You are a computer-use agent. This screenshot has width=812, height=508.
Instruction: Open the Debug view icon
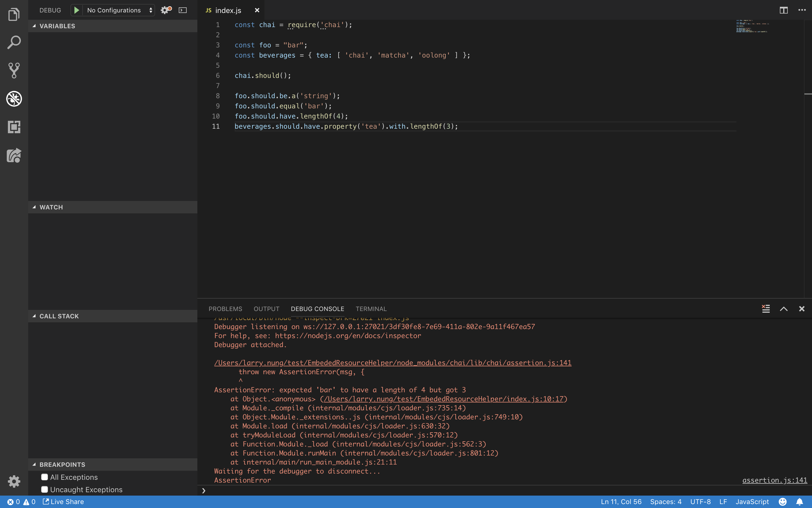tap(14, 99)
